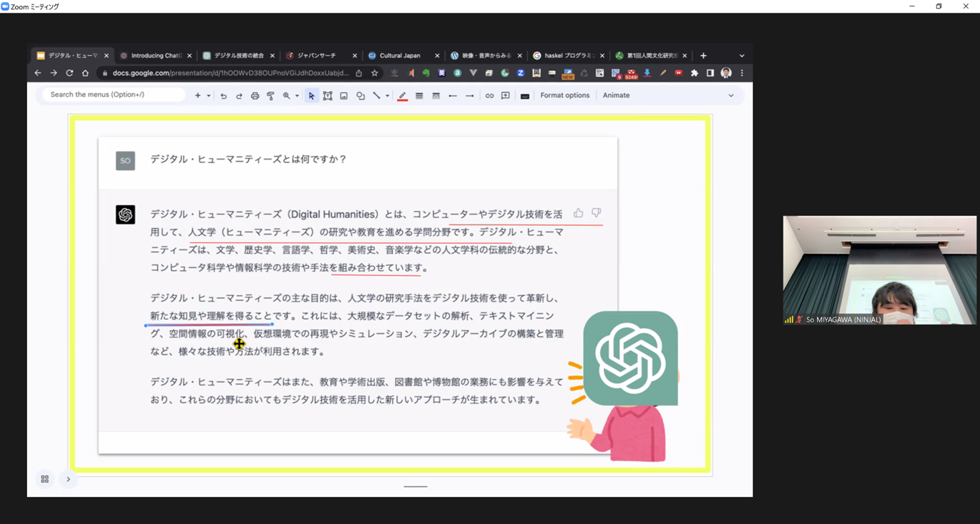
Task: Click the docs.google.com address bar
Action: point(230,73)
